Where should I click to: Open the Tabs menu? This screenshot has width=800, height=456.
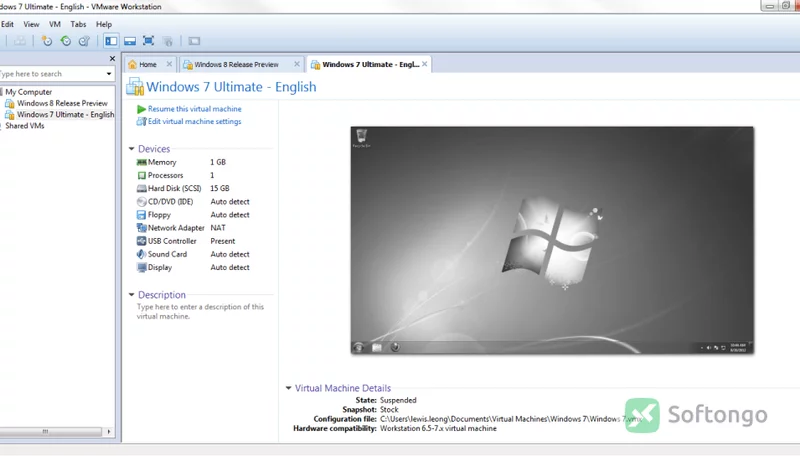tap(78, 24)
